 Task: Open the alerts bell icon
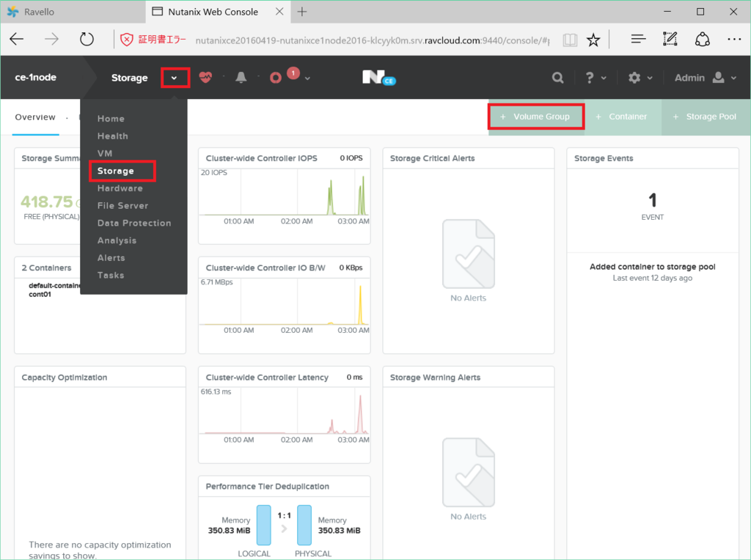(241, 78)
